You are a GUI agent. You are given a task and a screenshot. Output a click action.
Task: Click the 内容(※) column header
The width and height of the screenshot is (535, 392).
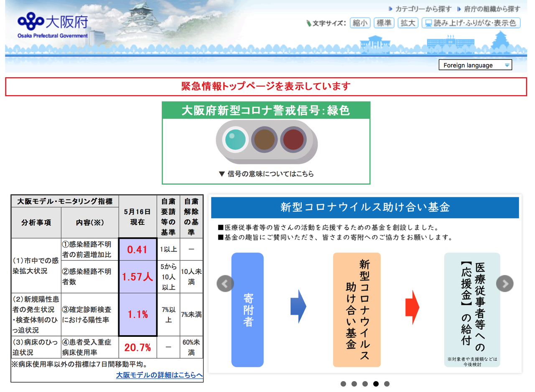point(90,223)
